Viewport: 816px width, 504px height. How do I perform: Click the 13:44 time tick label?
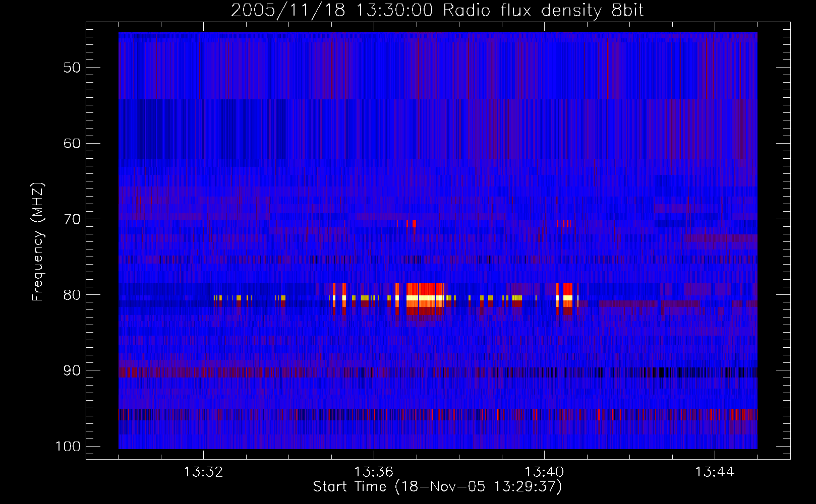click(715, 472)
